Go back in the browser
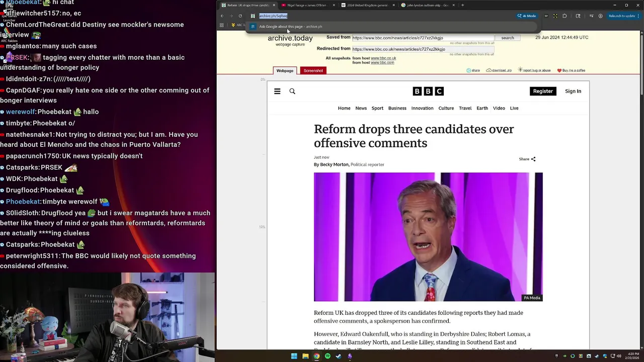 click(x=222, y=16)
